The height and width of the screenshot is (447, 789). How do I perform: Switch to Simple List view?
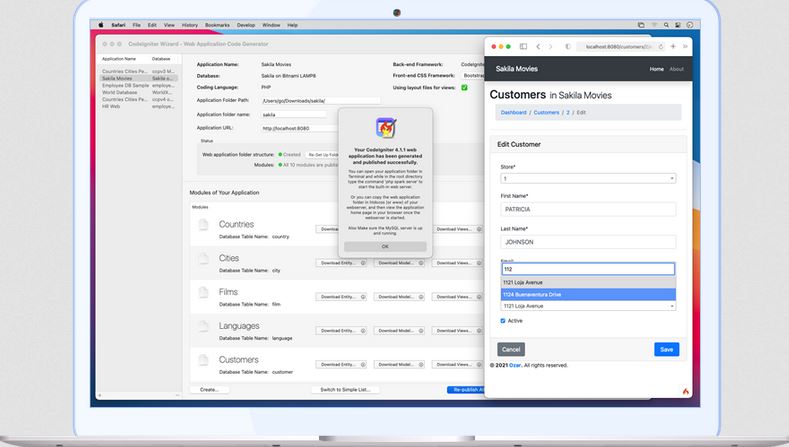click(345, 390)
